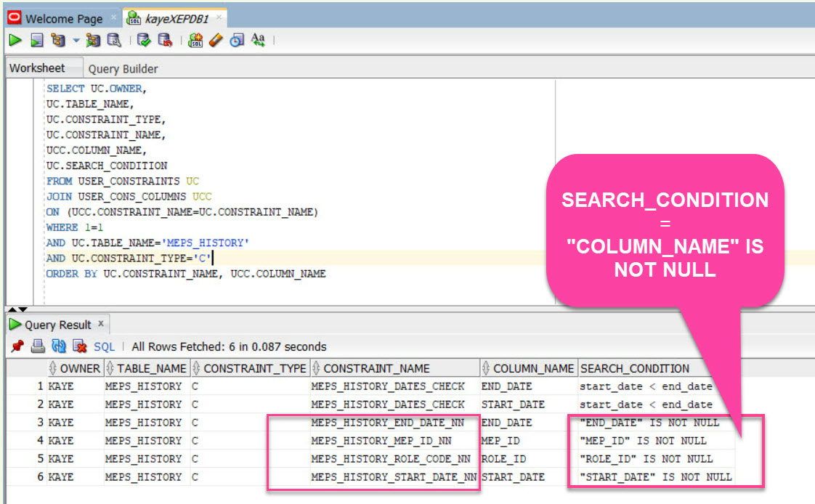Switch to the Welcome Page tab
The width and height of the screenshot is (815, 504).
pos(64,19)
